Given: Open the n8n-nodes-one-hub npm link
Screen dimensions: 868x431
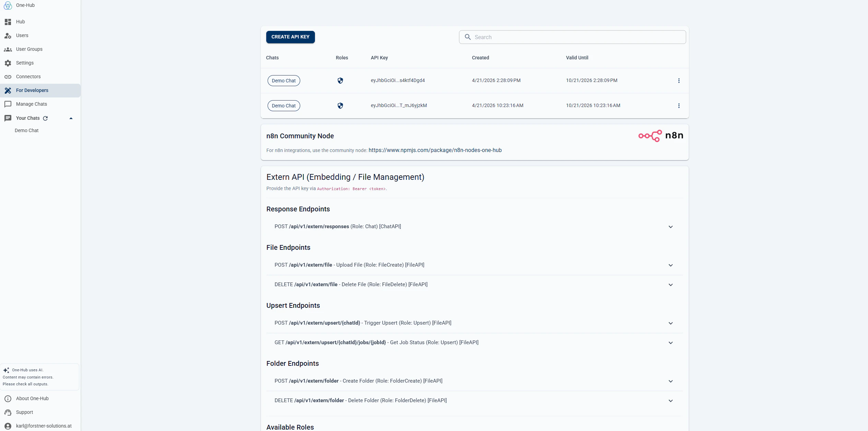Looking at the screenshot, I should click(435, 150).
